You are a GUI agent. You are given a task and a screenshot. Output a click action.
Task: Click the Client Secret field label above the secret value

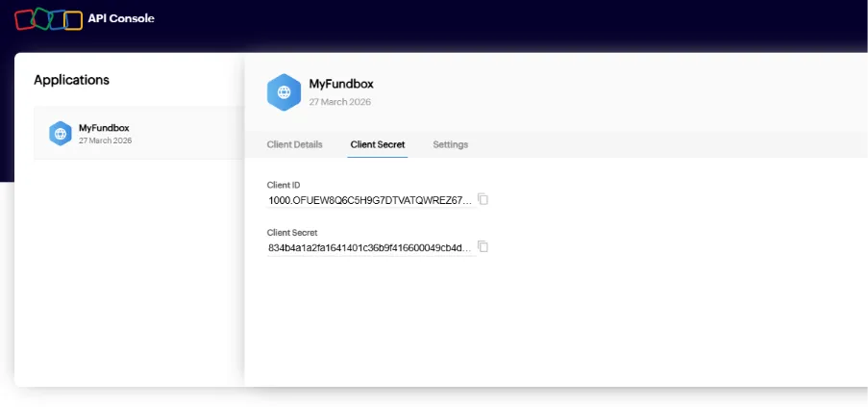pyautogui.click(x=292, y=233)
